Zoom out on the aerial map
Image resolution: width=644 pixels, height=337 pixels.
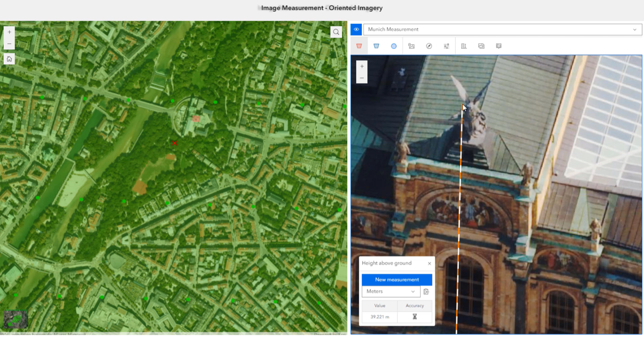point(9,44)
